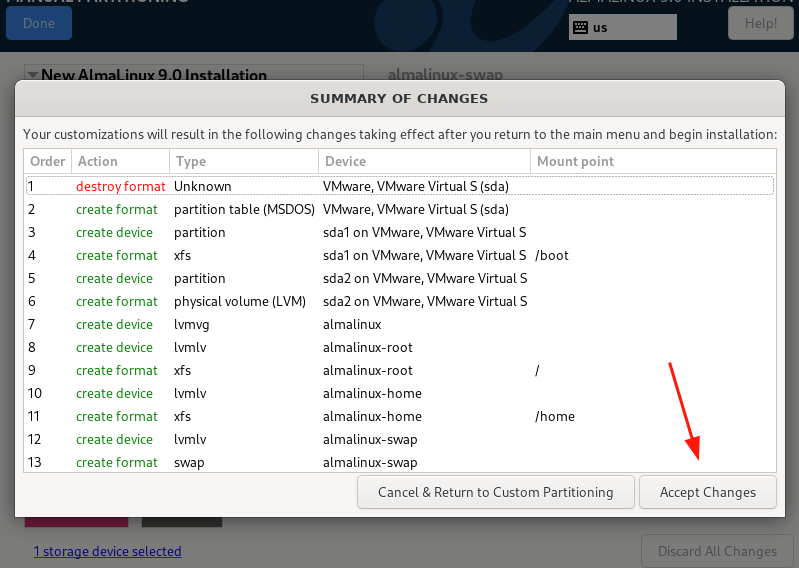The image size is (799, 568).
Task: Select row 12 almalinux-swap device cell
Action: click(x=370, y=440)
